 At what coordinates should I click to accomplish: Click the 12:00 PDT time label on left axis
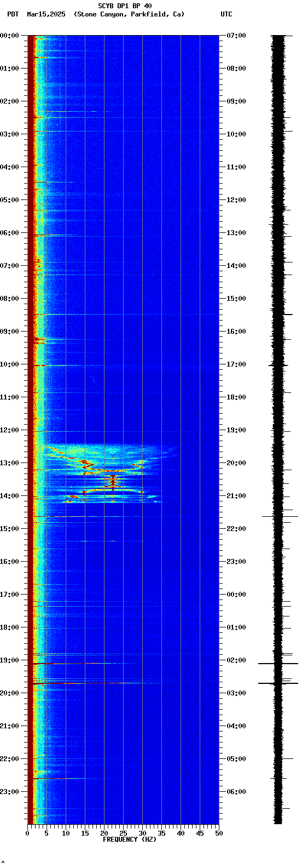[10, 430]
